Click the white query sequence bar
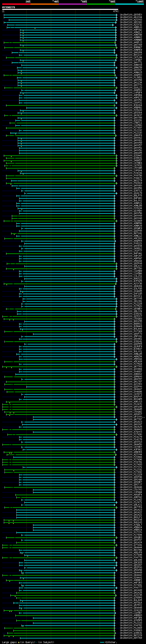The width and height of the screenshot is (146, 644). click(x=60, y=10)
